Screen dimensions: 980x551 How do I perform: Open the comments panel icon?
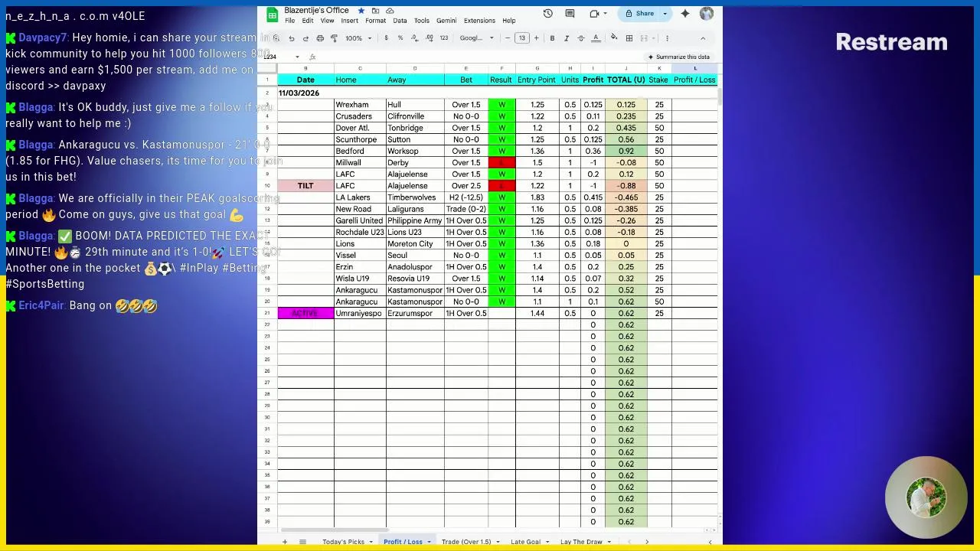(570, 14)
